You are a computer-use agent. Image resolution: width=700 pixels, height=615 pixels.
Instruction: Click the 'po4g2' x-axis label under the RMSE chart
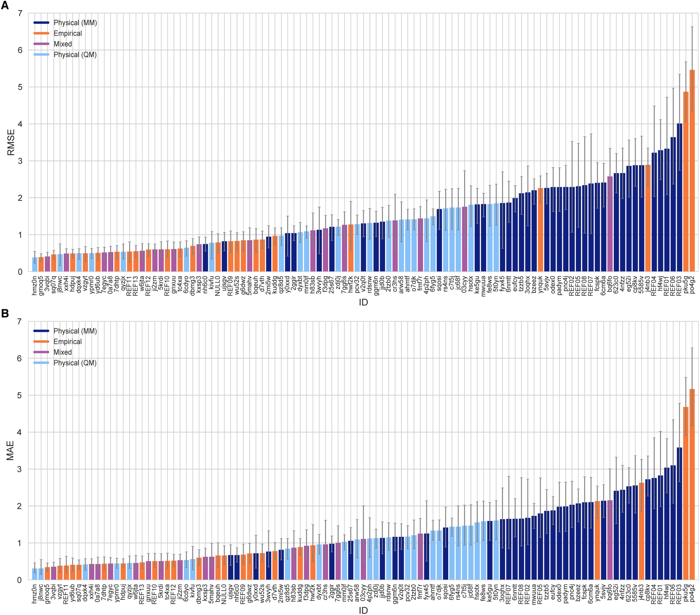click(692, 284)
